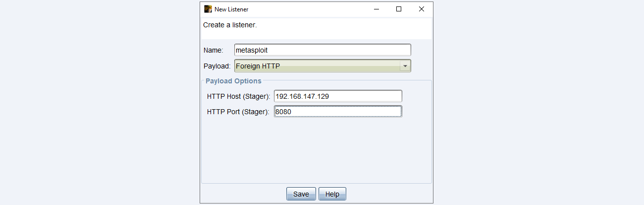Focus the HTTP Host (Stager) input field
The height and width of the screenshot is (205, 644).
338,96
